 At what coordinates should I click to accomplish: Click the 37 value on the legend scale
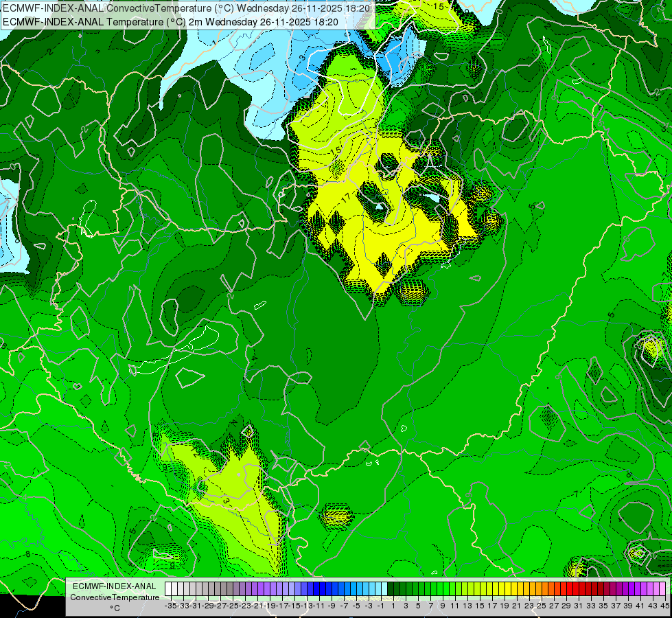616,606
